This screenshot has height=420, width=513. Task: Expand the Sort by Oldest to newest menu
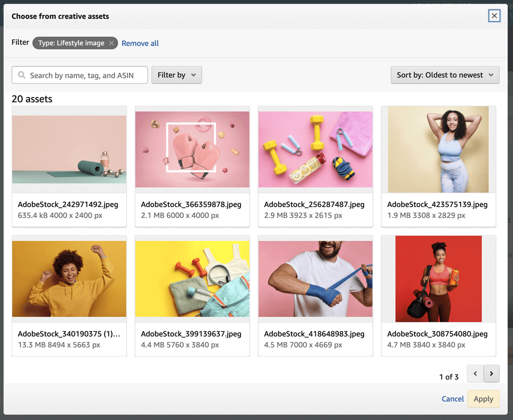[445, 75]
